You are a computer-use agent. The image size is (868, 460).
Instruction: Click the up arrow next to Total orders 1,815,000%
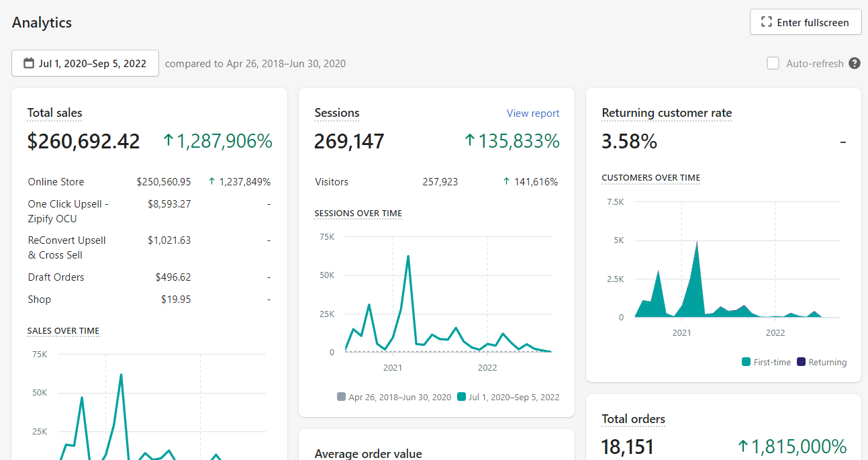[743, 446]
